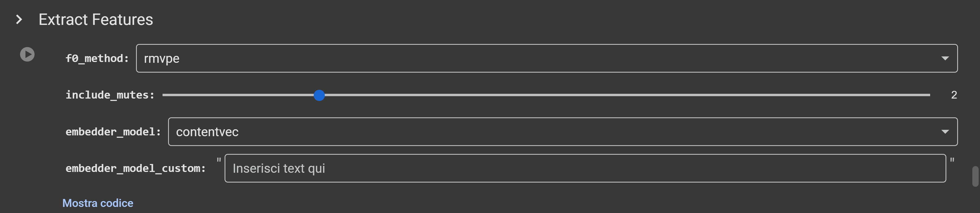
Task: Focus the embedder_model_custom text input
Action: click(585, 168)
